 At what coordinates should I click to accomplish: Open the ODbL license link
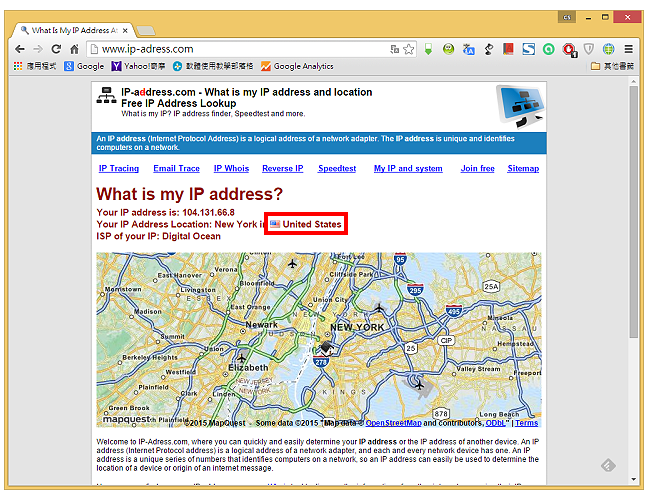tap(495, 423)
